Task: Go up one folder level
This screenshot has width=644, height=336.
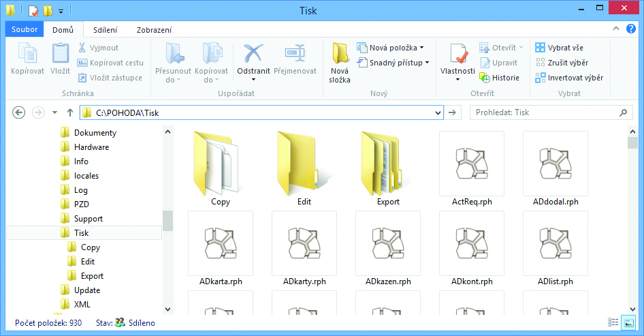Action: [70, 112]
